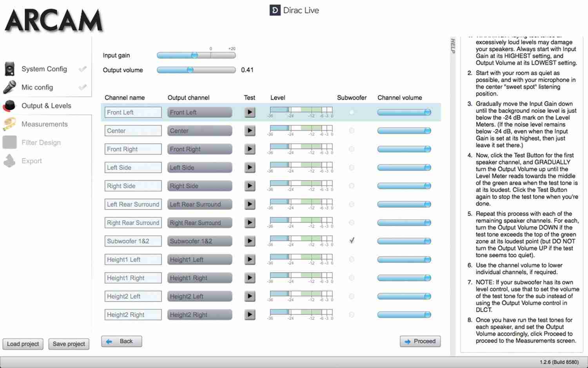588x368 pixels.
Task: Play test tone for Height2 Right
Action: coord(250,315)
